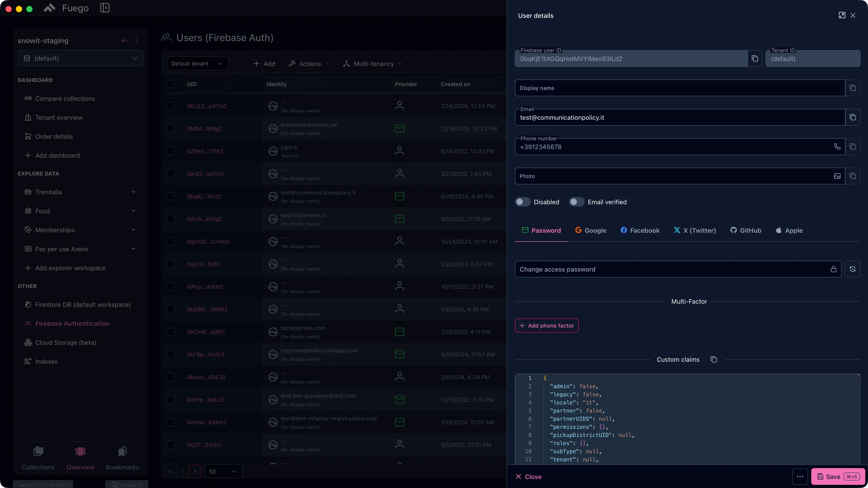Select the checkbox for user 0ohsw...BAkm2
The width and height of the screenshot is (868, 488).
[170, 422]
